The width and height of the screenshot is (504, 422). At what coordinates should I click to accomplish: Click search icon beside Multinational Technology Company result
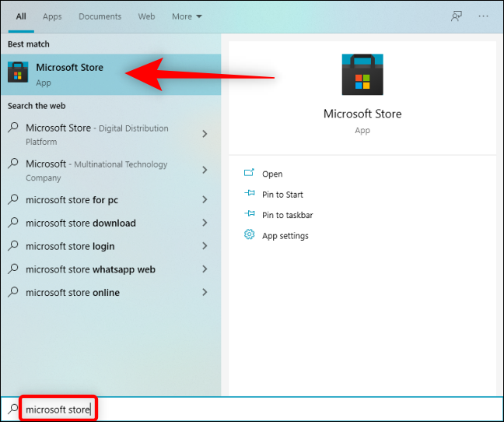pyautogui.click(x=13, y=164)
